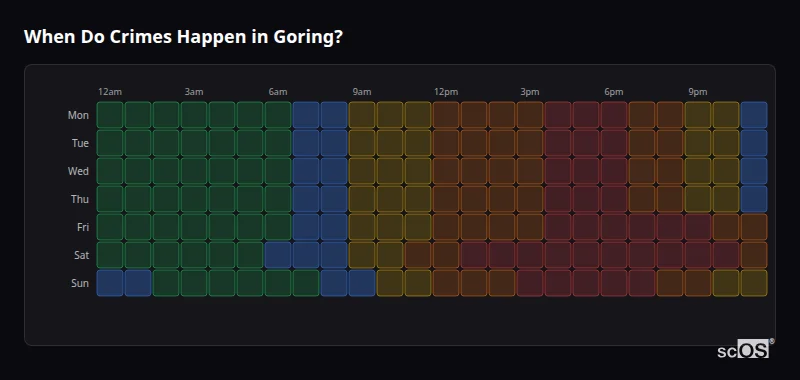Click the Monday 12am green heatmap cell

[110, 115]
